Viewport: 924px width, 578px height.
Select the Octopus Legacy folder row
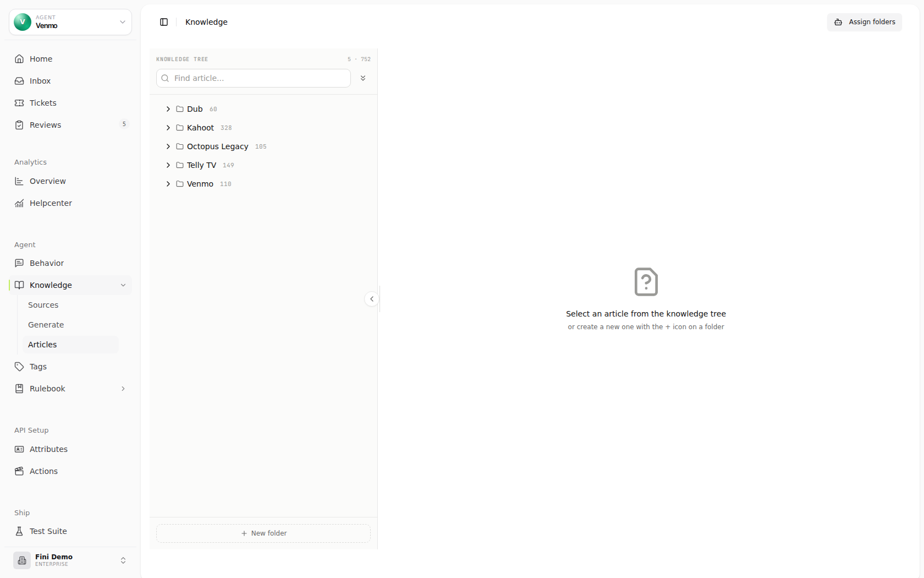click(263, 146)
